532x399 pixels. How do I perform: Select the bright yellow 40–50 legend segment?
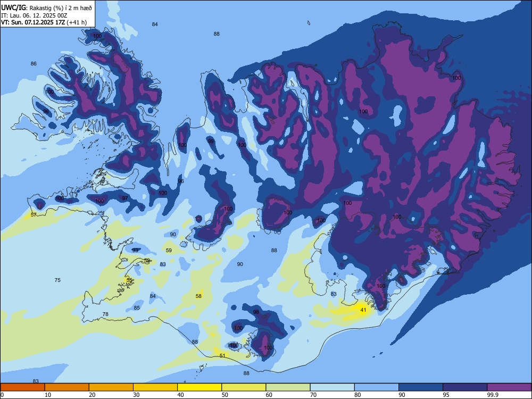pyautogui.click(x=199, y=387)
